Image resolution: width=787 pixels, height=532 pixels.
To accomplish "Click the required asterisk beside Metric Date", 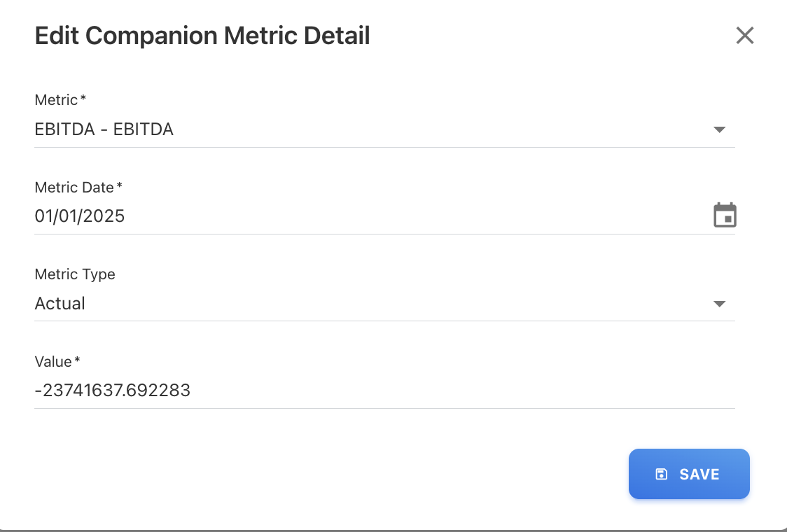I will [x=120, y=186].
